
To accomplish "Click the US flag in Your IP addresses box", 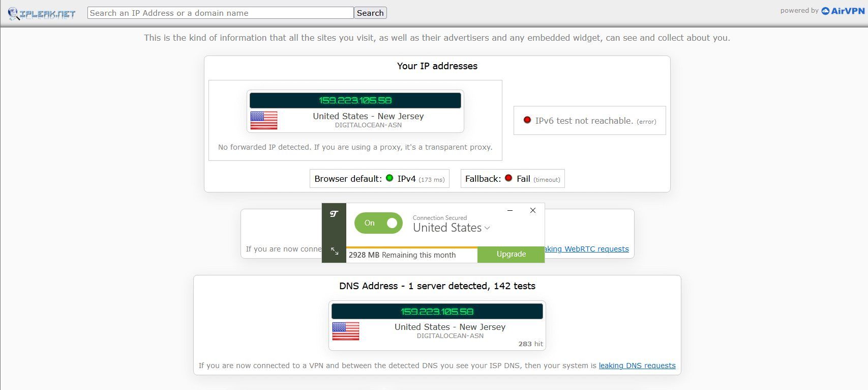I will coord(264,121).
